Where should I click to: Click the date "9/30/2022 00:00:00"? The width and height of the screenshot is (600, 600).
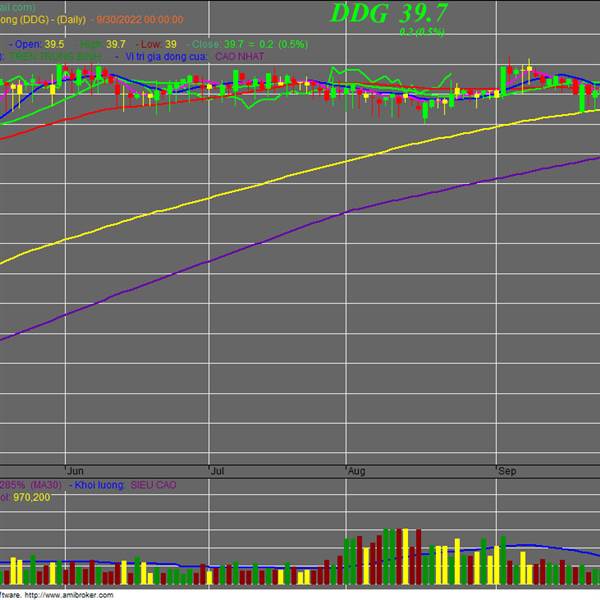coord(140,20)
